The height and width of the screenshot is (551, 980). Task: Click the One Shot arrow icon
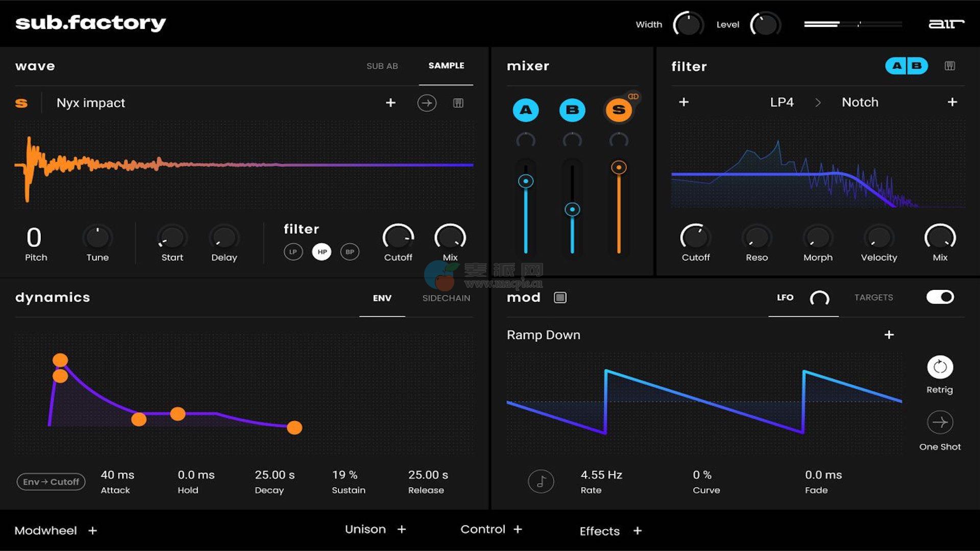point(940,422)
